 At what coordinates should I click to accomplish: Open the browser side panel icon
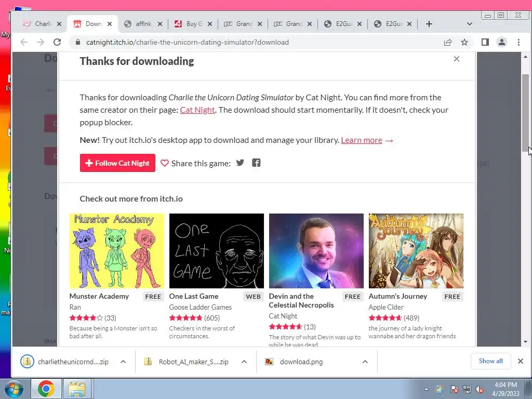pos(485,42)
